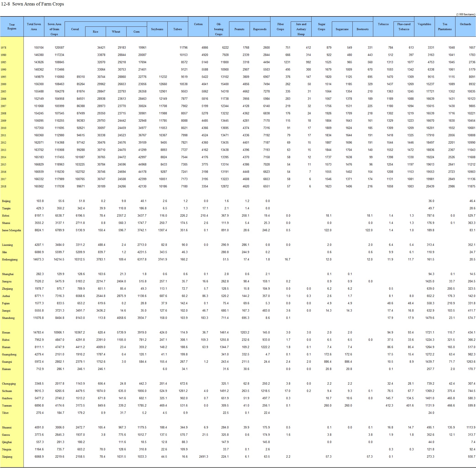The image size is (476, 475).
Task: Click the 'Fiber Crops' column header
Action: [x=280, y=27]
